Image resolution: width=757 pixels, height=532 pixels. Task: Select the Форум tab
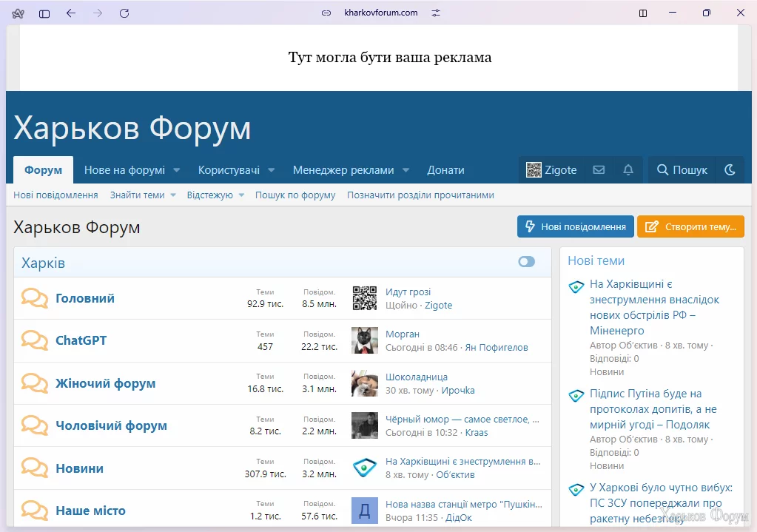coord(43,170)
